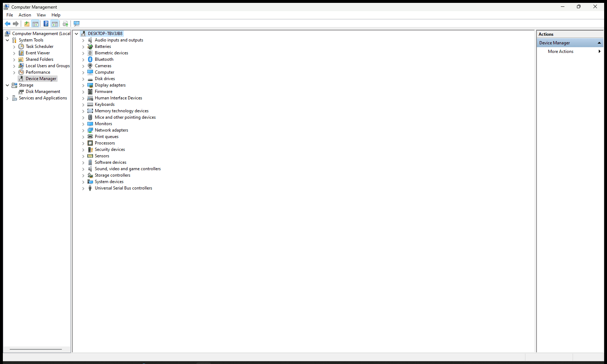This screenshot has height=364, width=607.
Task: Click More Actions in the Actions pane
Action: (560, 51)
